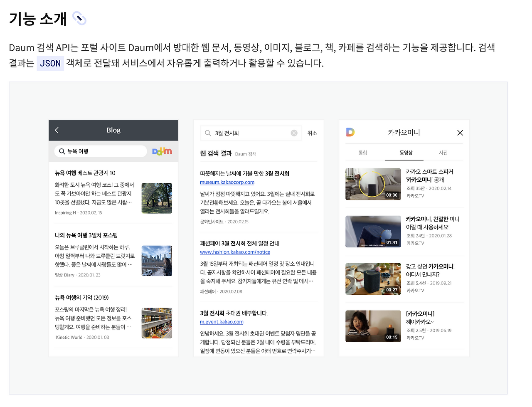Open the Daum logo in Blog search
This screenshot has width=532, height=407.
coord(162,151)
